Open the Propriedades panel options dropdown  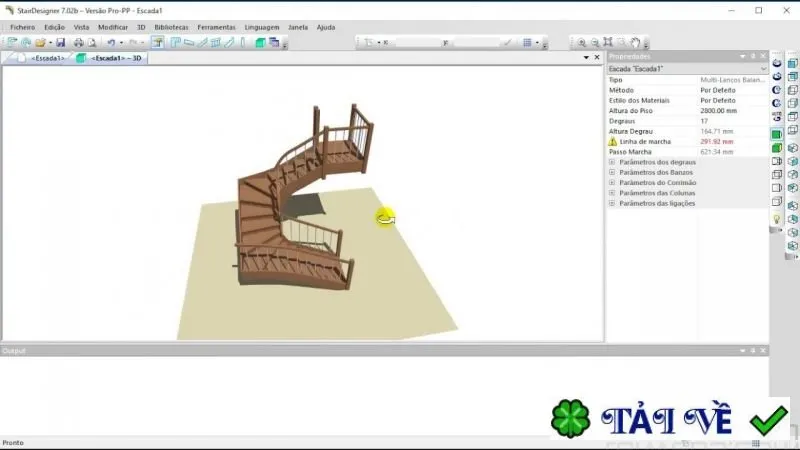(743, 56)
